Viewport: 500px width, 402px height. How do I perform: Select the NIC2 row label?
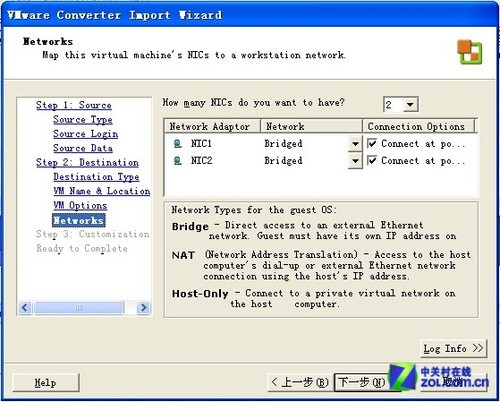tap(201, 161)
